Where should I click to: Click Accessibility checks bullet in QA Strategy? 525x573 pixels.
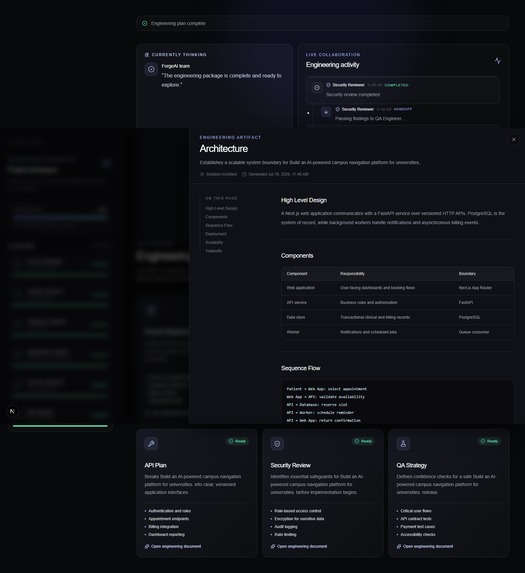[x=418, y=535]
